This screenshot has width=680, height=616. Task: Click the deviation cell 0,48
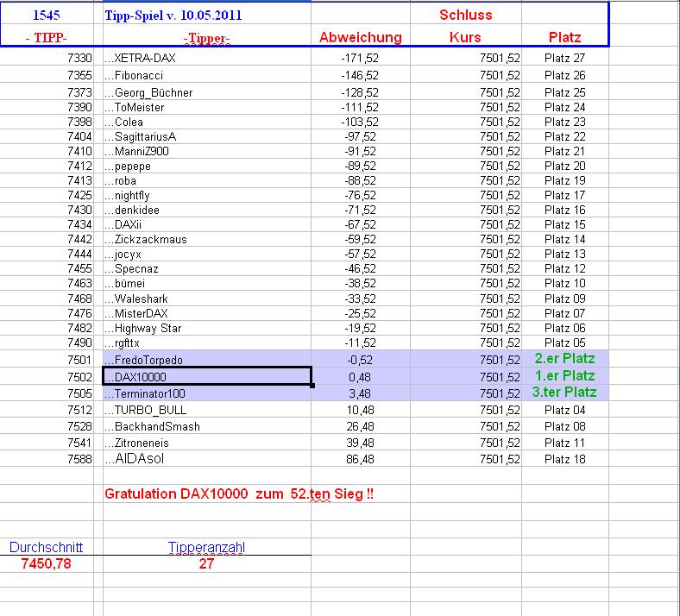coord(361,377)
